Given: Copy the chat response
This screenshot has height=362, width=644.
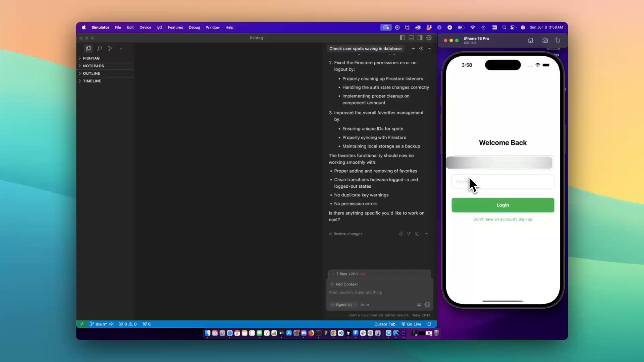Looking at the screenshot, I should (x=417, y=234).
